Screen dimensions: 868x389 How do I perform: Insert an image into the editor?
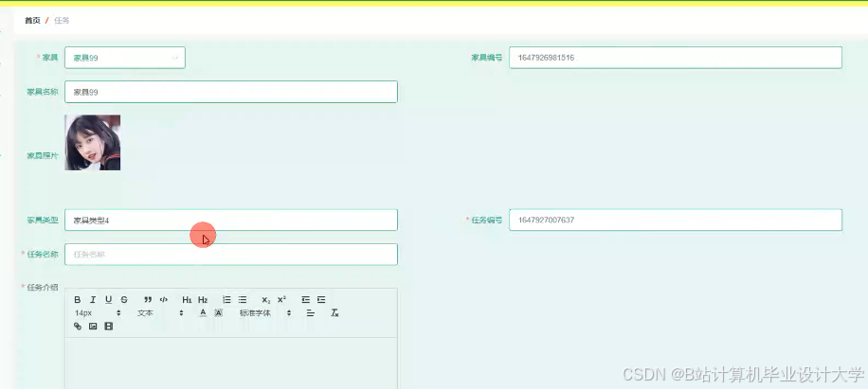tap(93, 326)
